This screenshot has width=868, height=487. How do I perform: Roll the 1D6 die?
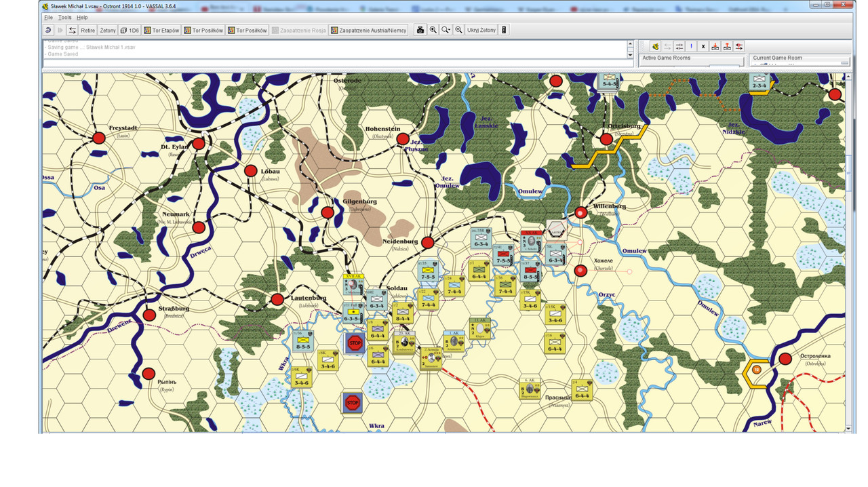point(130,31)
